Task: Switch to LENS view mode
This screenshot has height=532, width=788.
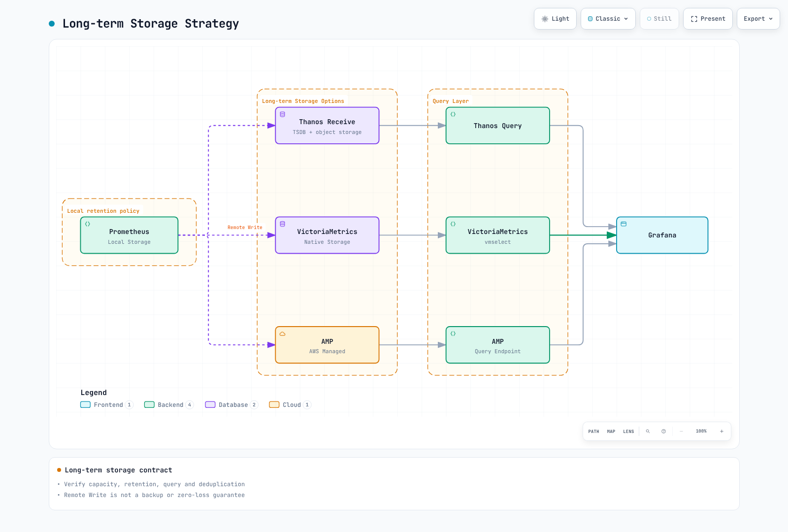Action: tap(628, 432)
